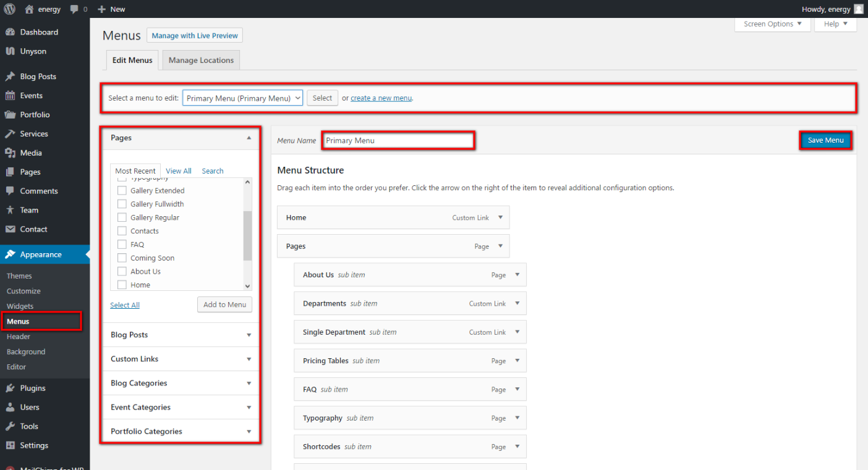This screenshot has height=470, width=868.
Task: Switch to the View All pages tab
Action: 178,171
